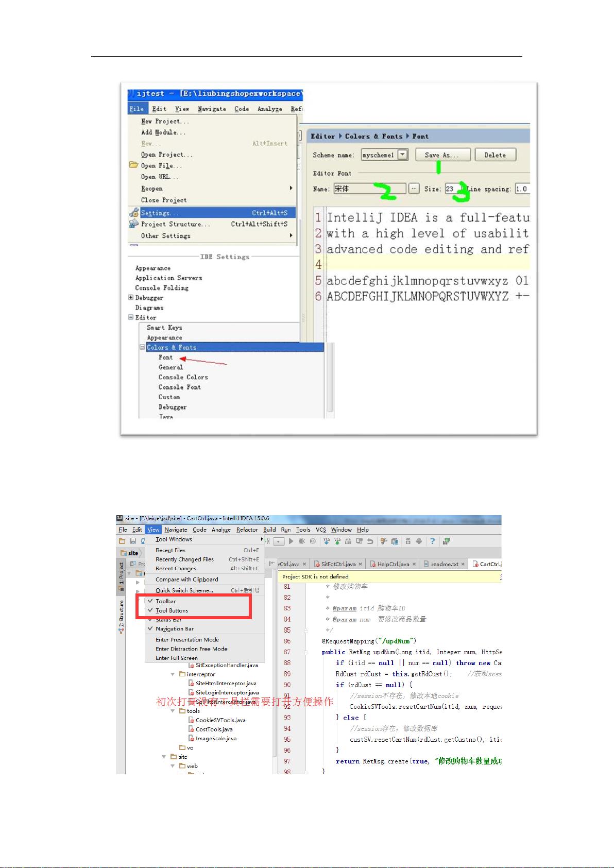Open the Structure tool window sidebar button
The height and width of the screenshot is (868, 614).
122,616
